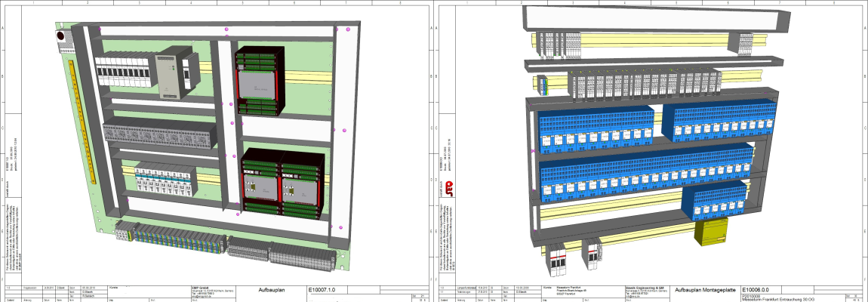Select the small blue relay block at lower right
This screenshot has width=868, height=302.
(715, 201)
